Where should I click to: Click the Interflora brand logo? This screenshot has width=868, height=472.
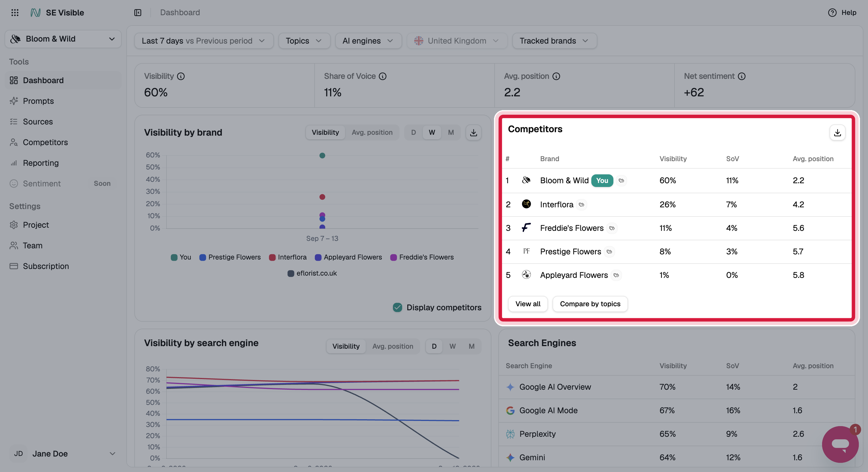click(x=526, y=204)
